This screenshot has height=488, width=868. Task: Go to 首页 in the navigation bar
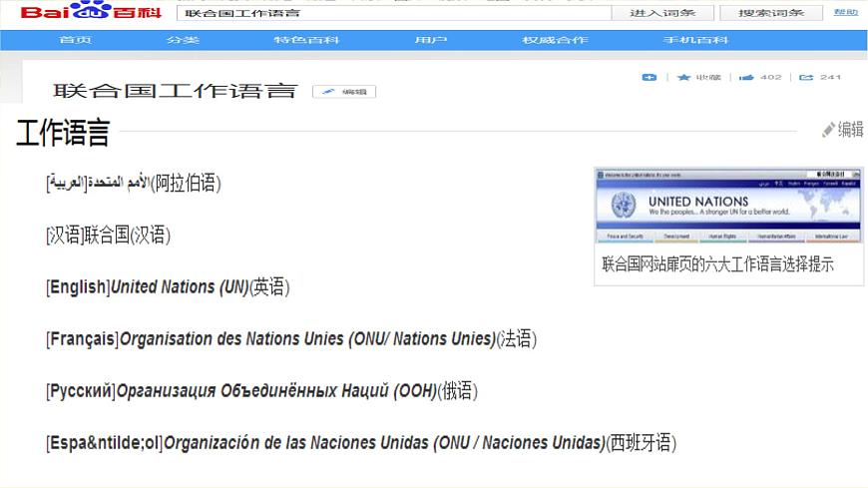click(x=75, y=40)
